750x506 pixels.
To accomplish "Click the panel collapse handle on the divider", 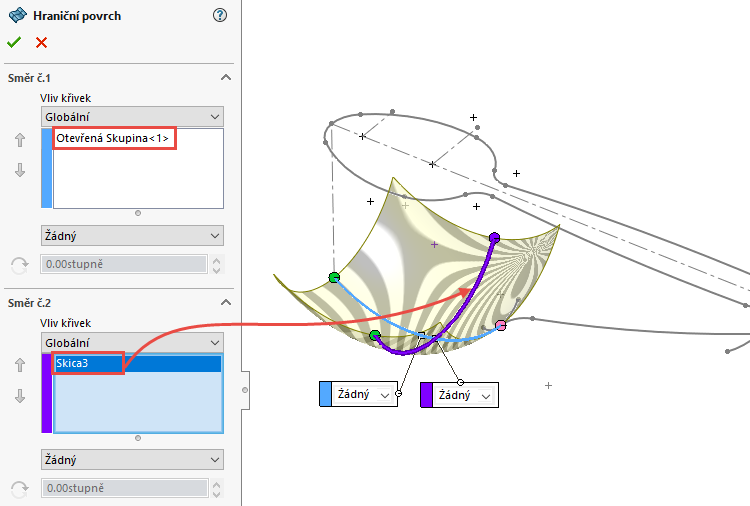I will [x=245, y=390].
